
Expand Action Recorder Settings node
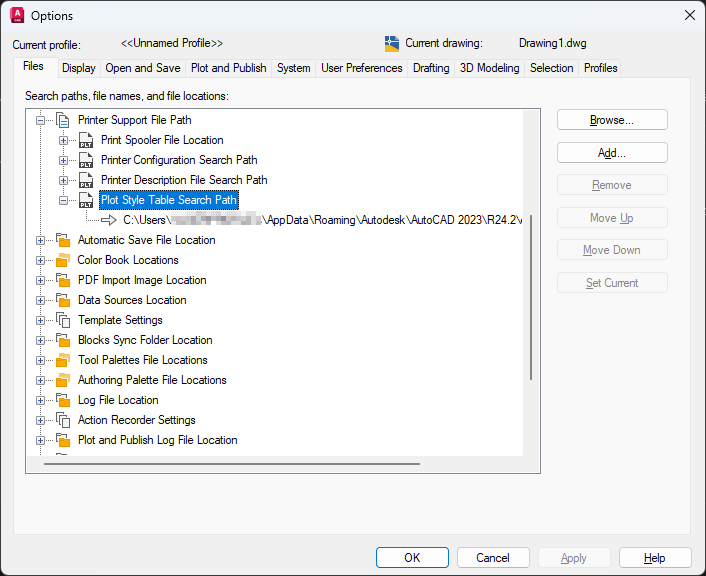[x=41, y=421]
